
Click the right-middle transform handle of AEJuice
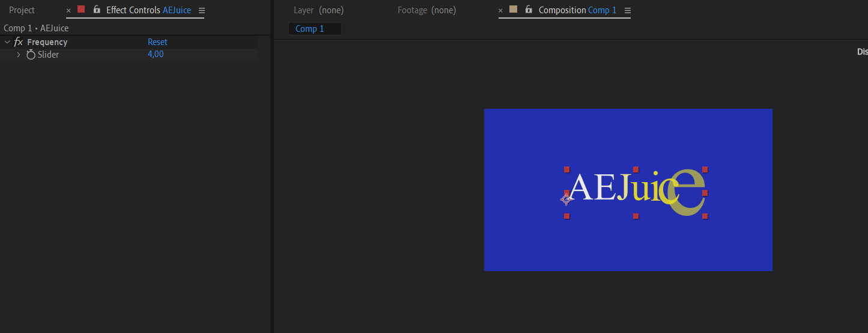point(705,193)
